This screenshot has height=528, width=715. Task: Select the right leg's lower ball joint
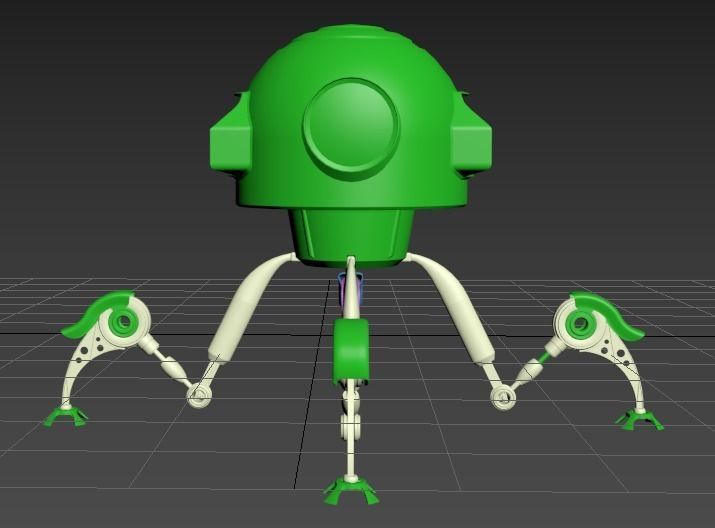tap(502, 397)
